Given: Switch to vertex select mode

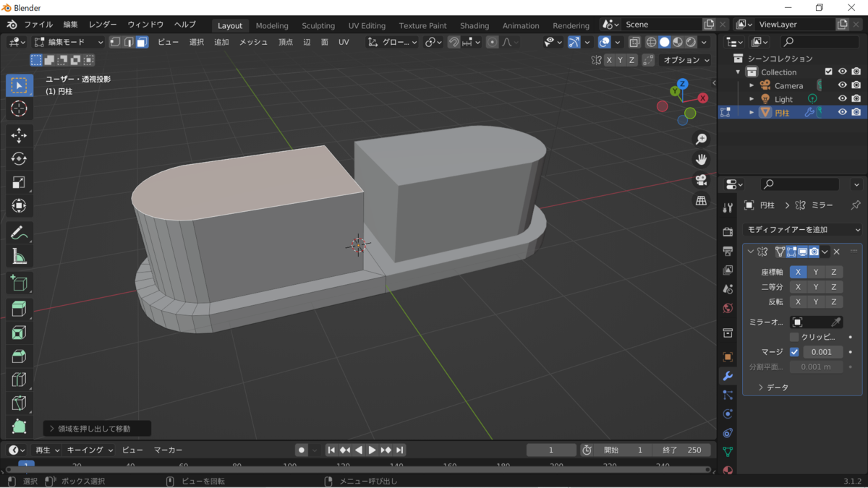Looking at the screenshot, I should (115, 42).
